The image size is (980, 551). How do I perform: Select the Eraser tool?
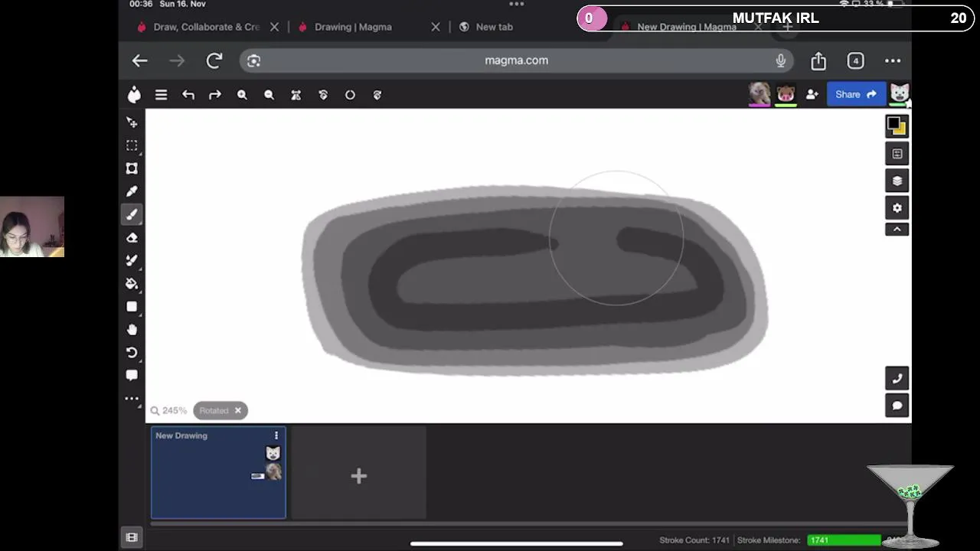(x=132, y=238)
